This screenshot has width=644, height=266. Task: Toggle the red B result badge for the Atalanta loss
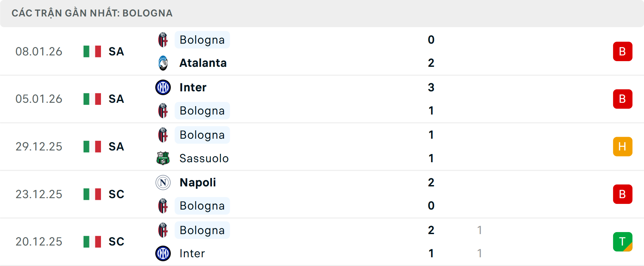point(623,51)
